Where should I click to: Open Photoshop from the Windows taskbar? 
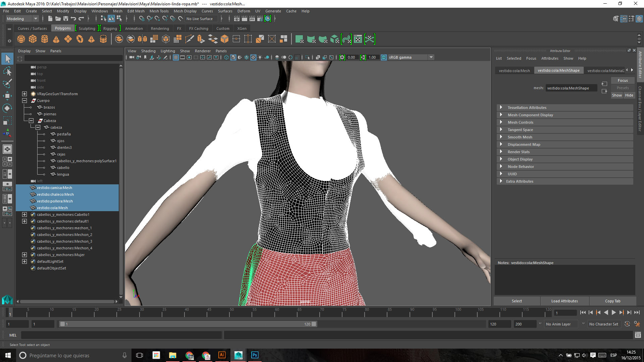coord(255,355)
